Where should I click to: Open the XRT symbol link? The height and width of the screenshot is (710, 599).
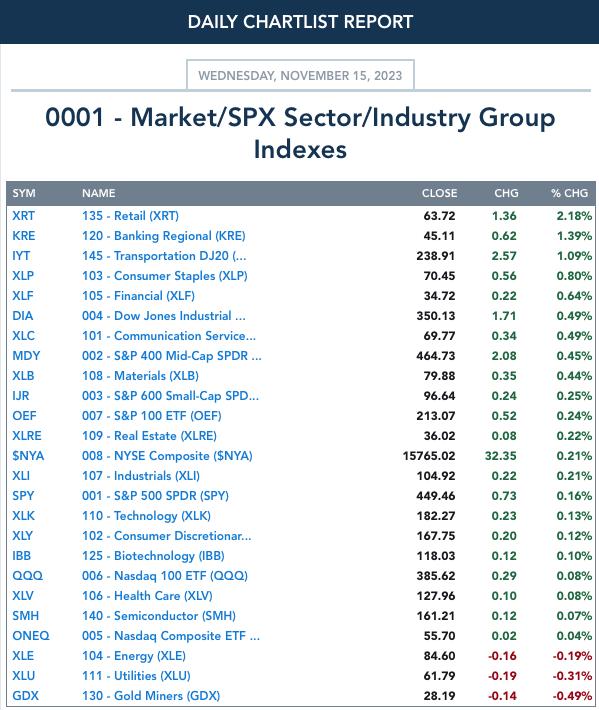(x=23, y=216)
